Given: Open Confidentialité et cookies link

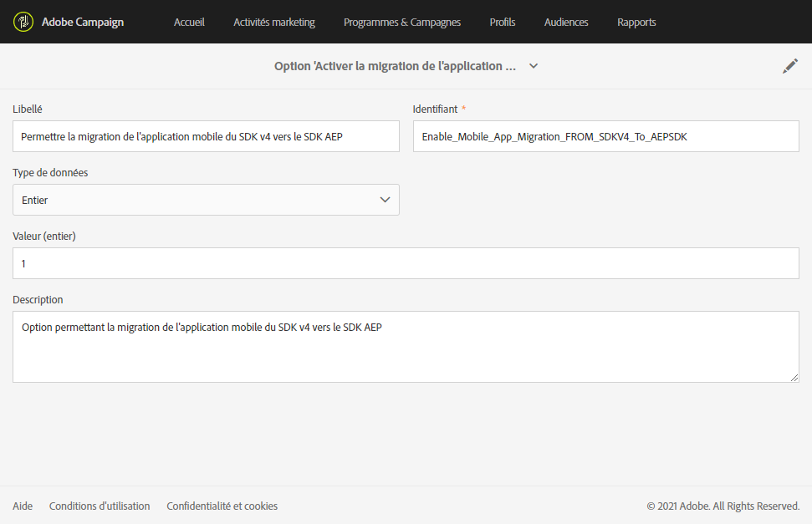Looking at the screenshot, I should click(222, 506).
